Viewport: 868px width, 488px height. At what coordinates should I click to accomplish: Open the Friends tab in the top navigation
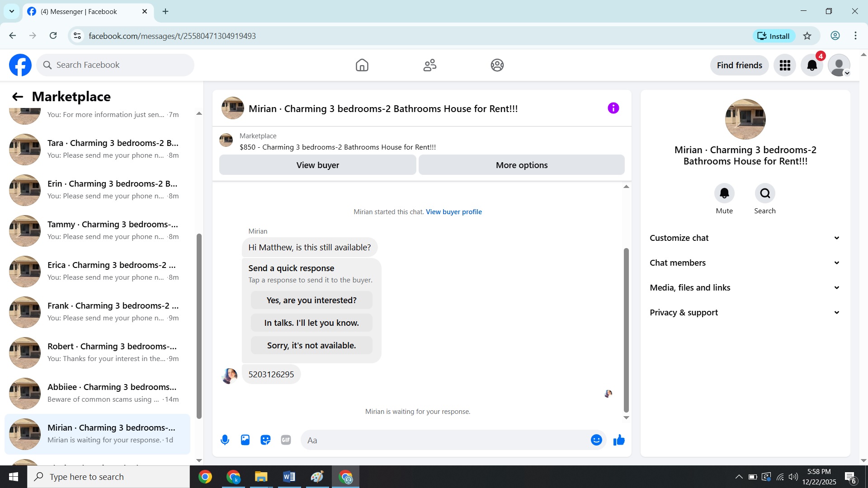[429, 65]
